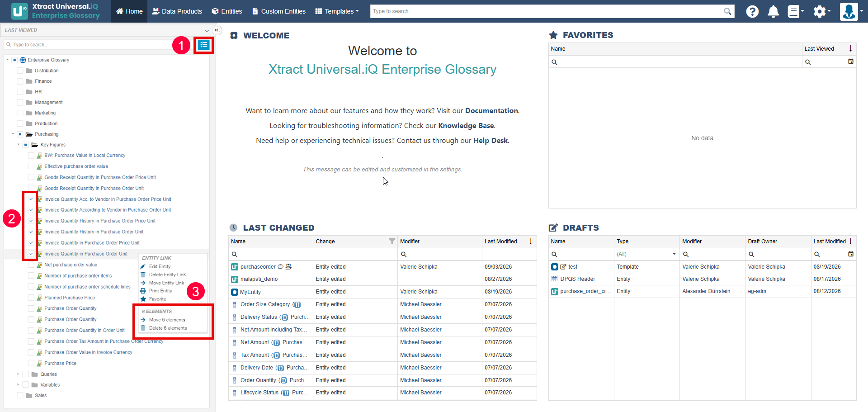Click the comment icon beside purchaseorder
The image size is (868, 412).
tap(280, 267)
